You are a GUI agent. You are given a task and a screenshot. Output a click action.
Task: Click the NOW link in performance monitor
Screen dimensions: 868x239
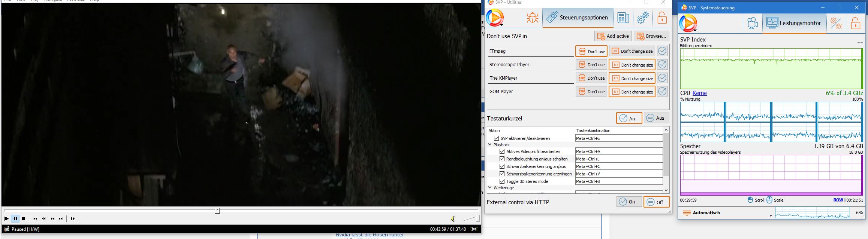[838, 200]
